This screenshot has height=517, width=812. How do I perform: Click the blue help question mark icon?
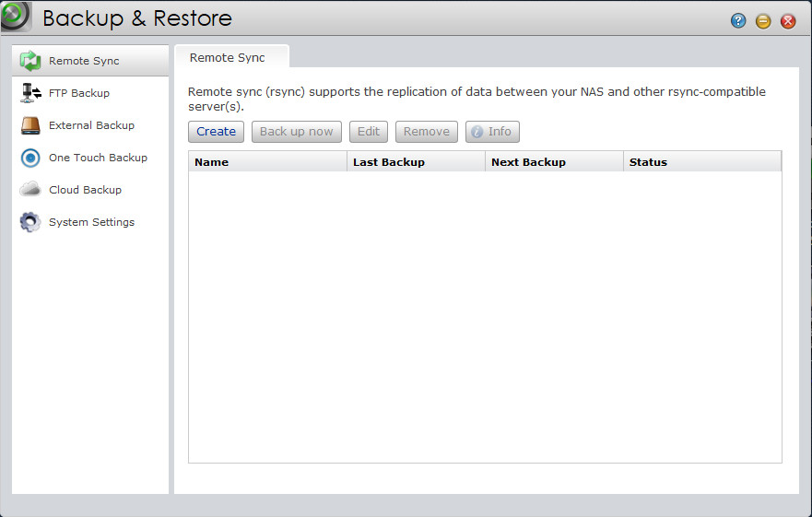[x=738, y=21]
